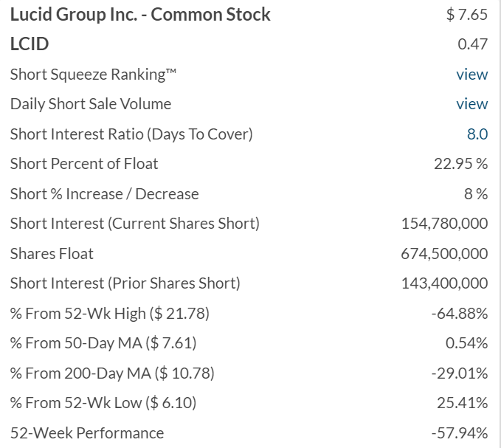501x448 pixels.
Task: Select the Short Squeeze Ranking label
Action: [x=93, y=75]
